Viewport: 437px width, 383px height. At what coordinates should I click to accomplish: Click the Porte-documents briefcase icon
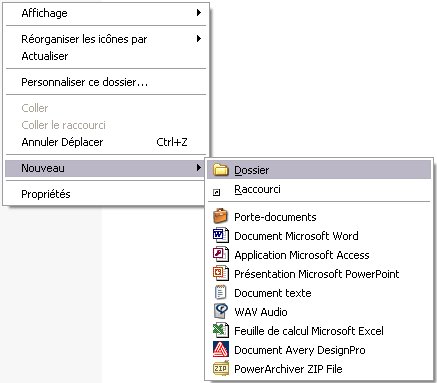[220, 216]
